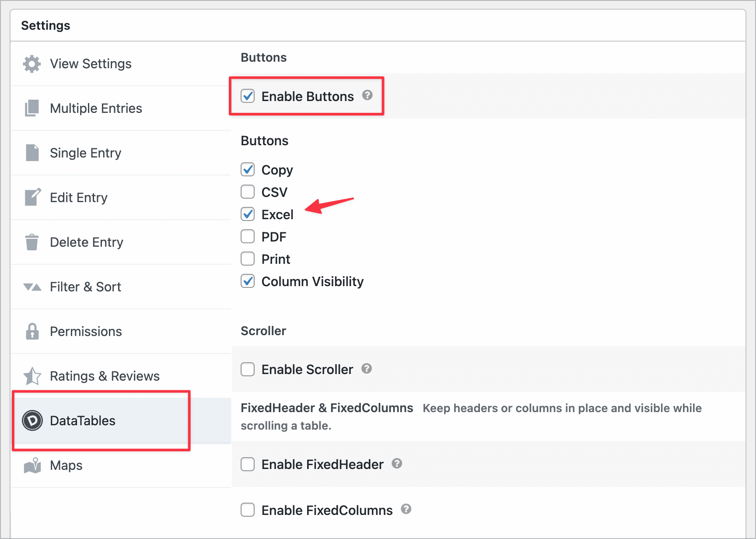Click the DataTables logo icon
The image size is (756, 539).
pos(32,421)
